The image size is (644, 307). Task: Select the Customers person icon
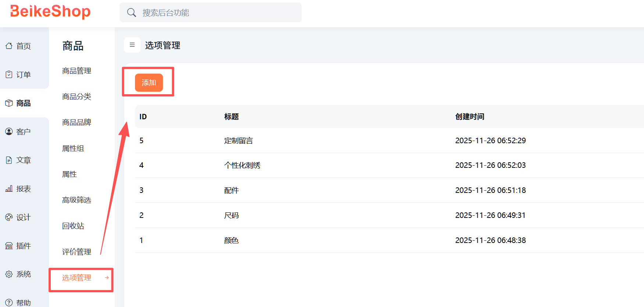point(9,131)
